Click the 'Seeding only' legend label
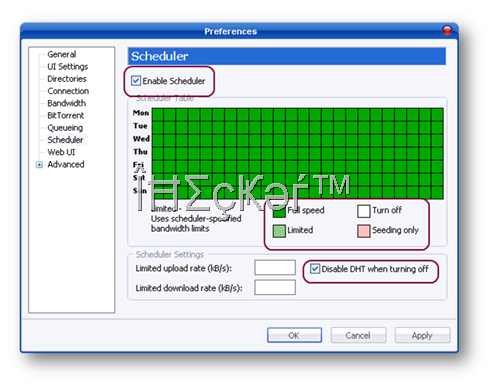The width and height of the screenshot is (497, 392). [395, 230]
